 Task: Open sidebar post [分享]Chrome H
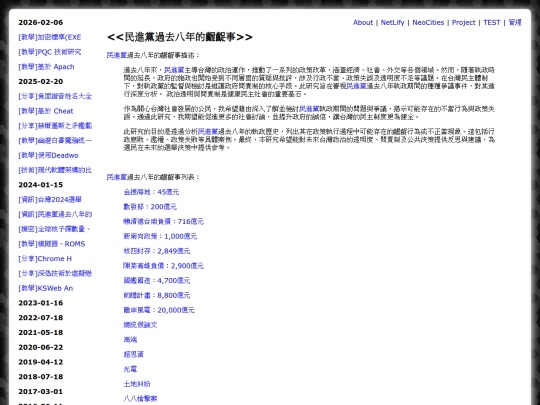[x=45, y=259]
